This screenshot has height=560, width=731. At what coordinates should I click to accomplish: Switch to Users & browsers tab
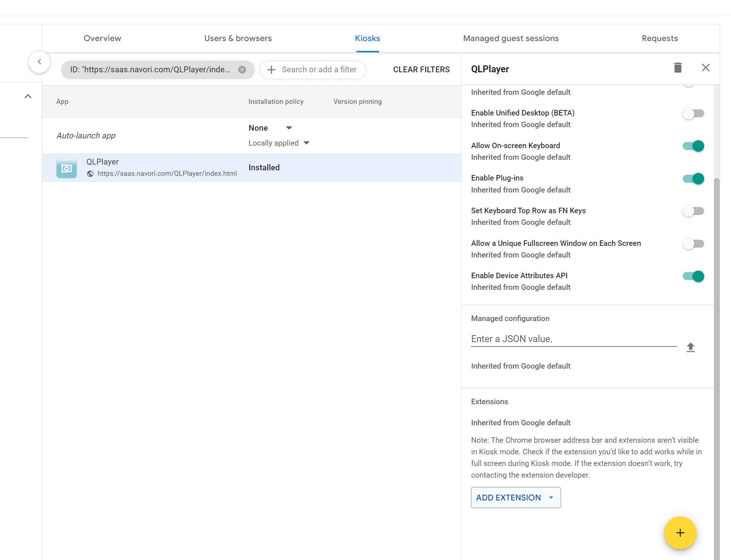[x=238, y=38]
